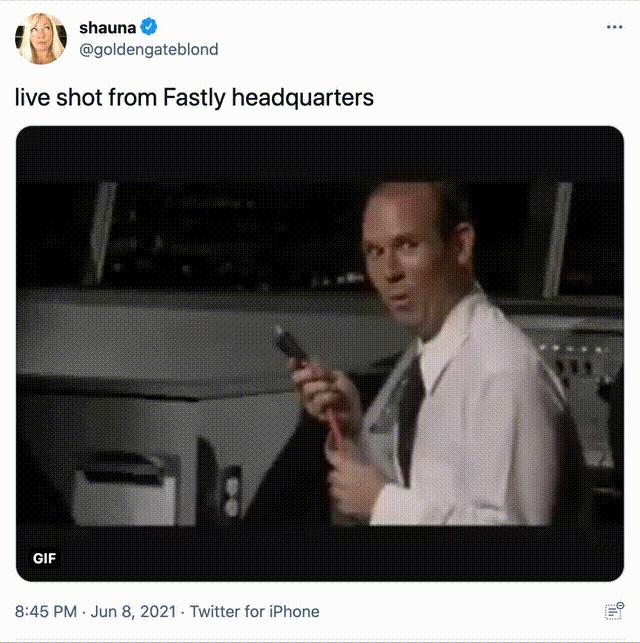This screenshot has height=643, width=640.
Task: Open the shauna display name link
Action: pyautogui.click(x=107, y=27)
